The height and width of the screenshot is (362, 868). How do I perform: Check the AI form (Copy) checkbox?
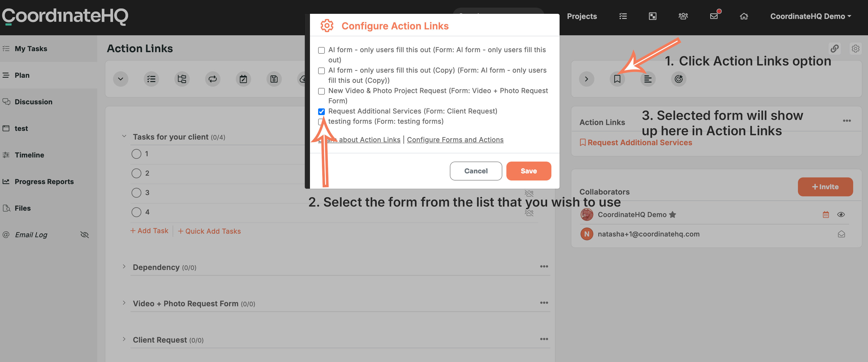click(x=321, y=71)
